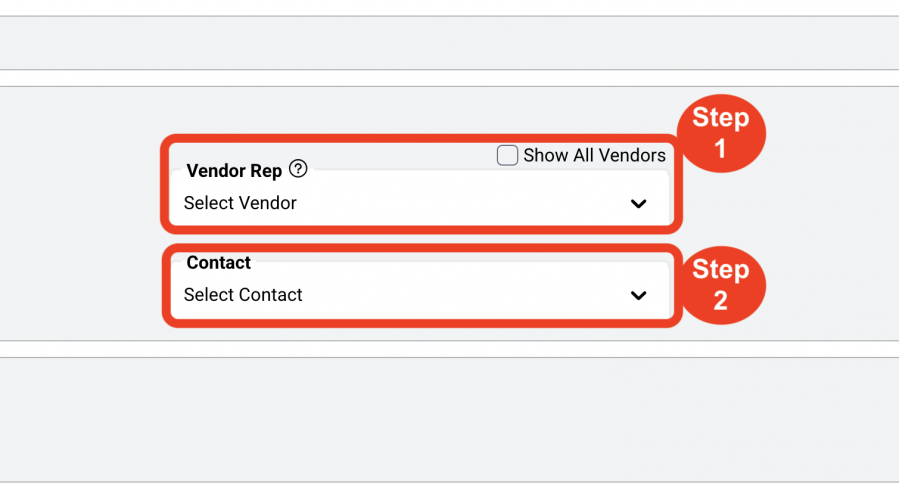This screenshot has width=899, height=485.
Task: Click the number 1 in the step badge
Action: 720,148
